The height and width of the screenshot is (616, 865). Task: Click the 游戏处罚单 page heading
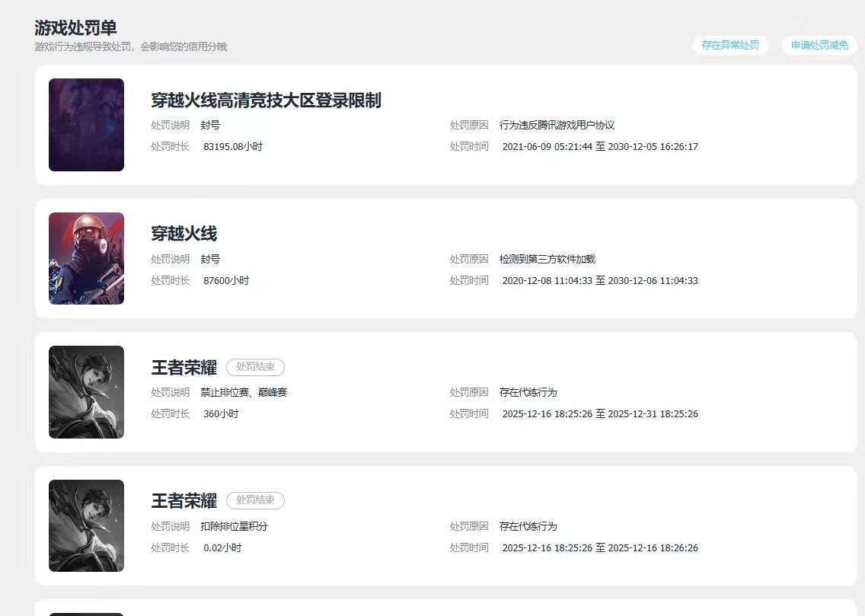click(75, 27)
